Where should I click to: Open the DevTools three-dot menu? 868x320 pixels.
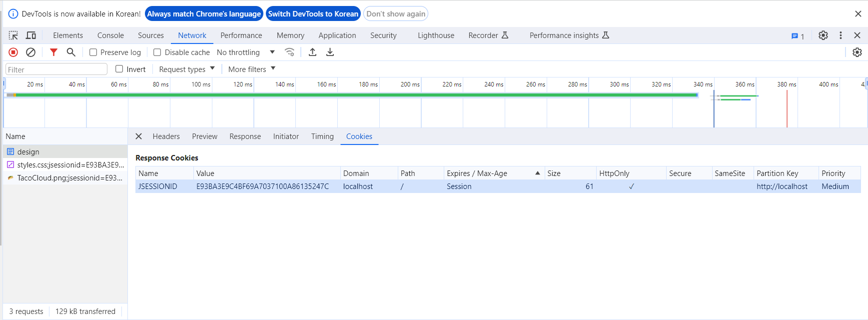click(x=841, y=35)
